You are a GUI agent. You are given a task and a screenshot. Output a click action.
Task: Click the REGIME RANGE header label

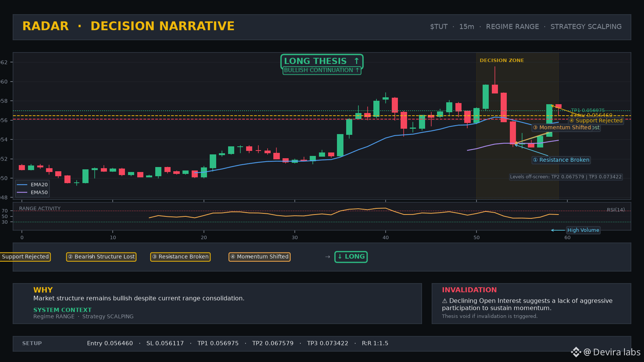513,27
